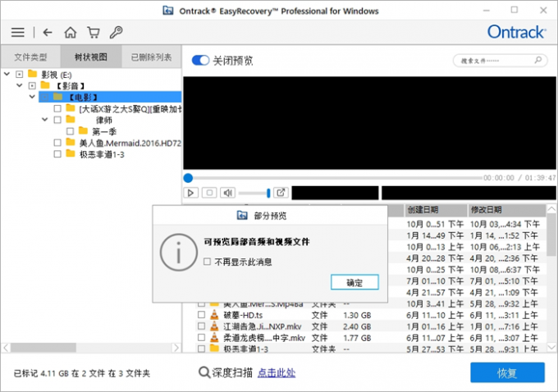The image size is (558, 392).
Task: Toggle the 关闭预览 preview switch
Action: tap(200, 61)
